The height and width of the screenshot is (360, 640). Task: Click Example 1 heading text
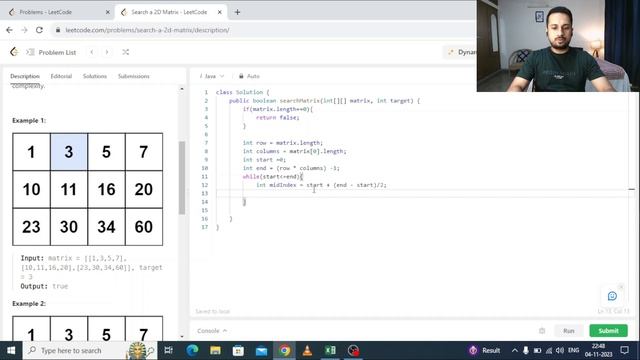pos(29,120)
